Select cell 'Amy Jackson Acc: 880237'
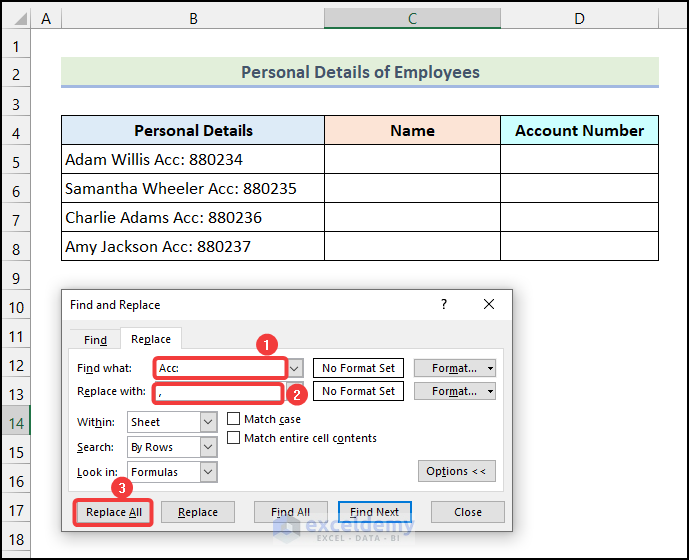 pyautogui.click(x=193, y=246)
